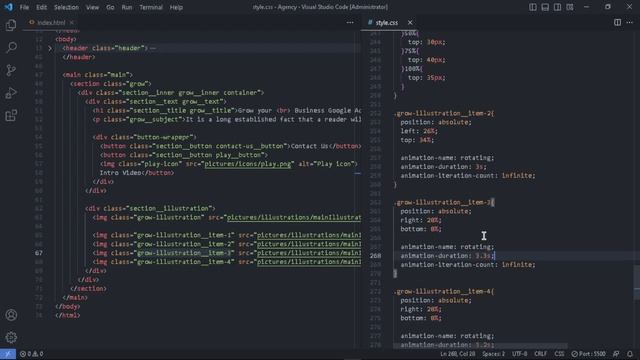The height and width of the screenshot is (360, 640).
Task: Click the top: 34% declaration
Action: tap(417, 140)
